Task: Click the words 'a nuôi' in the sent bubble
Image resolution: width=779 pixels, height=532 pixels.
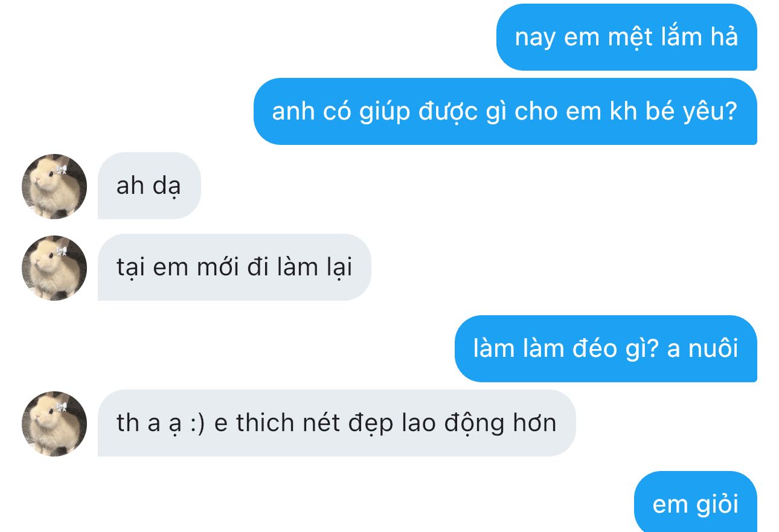Action: point(702,349)
